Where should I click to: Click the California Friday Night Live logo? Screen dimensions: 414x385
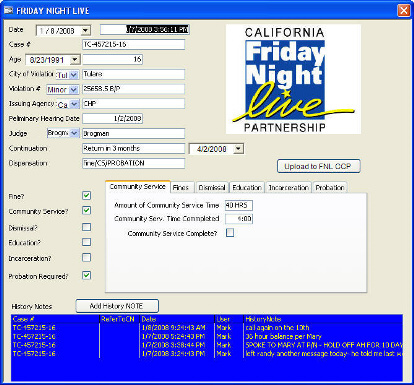pos(293,79)
